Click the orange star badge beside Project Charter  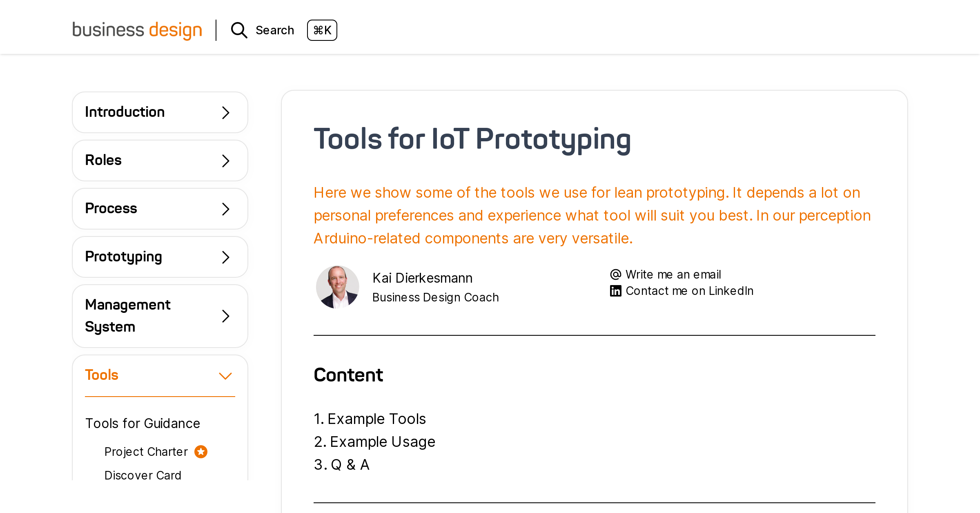(200, 451)
